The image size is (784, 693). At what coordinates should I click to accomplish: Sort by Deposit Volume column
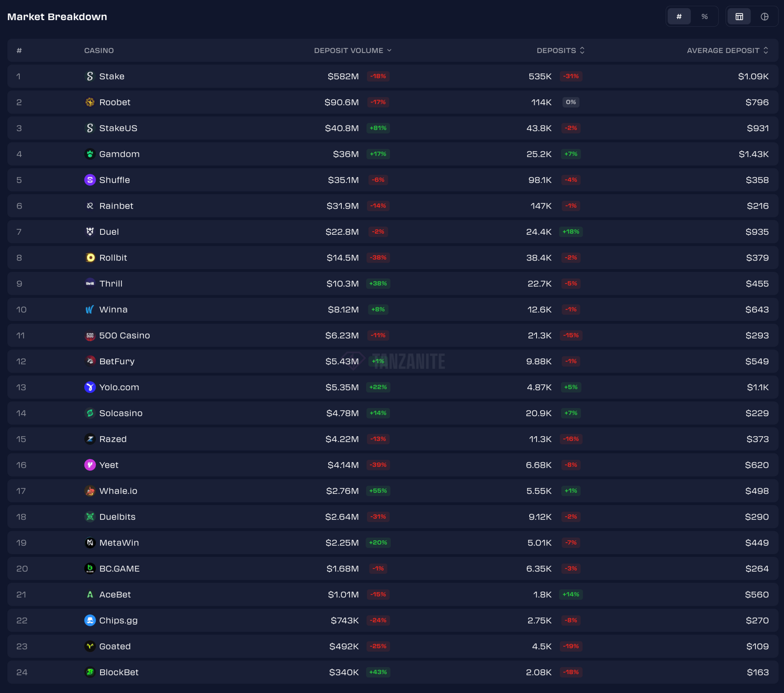(352, 51)
